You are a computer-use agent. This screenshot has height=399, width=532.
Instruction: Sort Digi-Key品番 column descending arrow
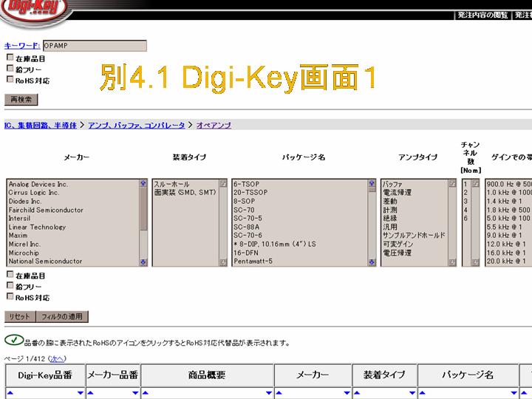(x=81, y=393)
